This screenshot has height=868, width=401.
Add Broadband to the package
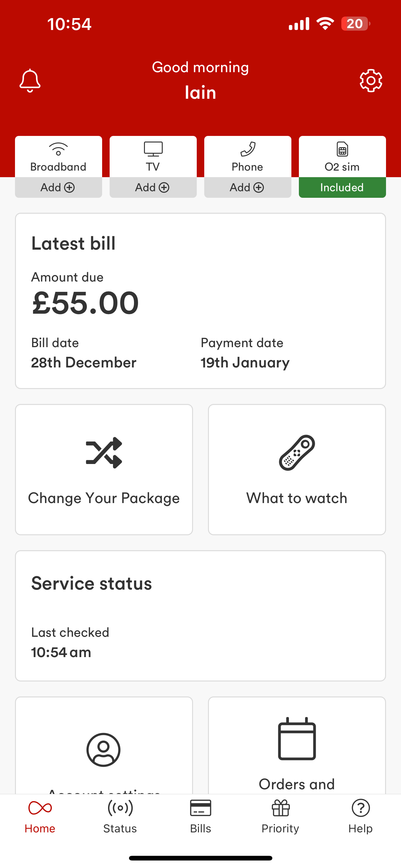point(59,187)
